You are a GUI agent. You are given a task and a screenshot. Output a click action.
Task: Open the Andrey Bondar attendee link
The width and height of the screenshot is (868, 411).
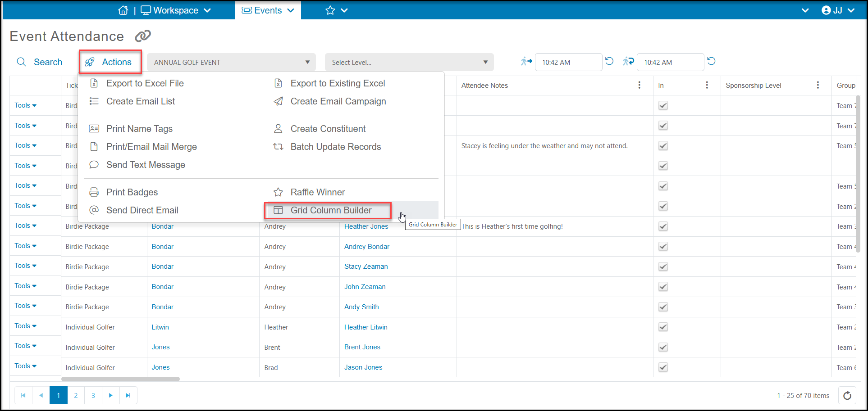click(367, 247)
